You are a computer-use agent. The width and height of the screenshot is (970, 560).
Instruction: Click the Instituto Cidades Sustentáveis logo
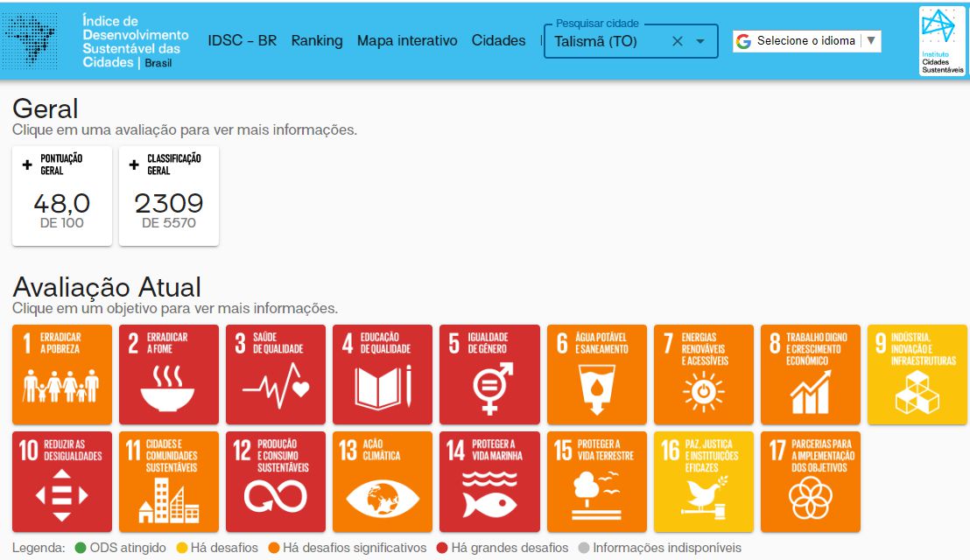(942, 41)
